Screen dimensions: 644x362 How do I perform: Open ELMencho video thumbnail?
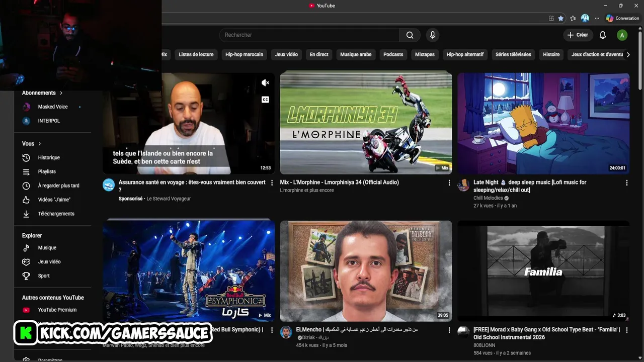click(x=366, y=270)
